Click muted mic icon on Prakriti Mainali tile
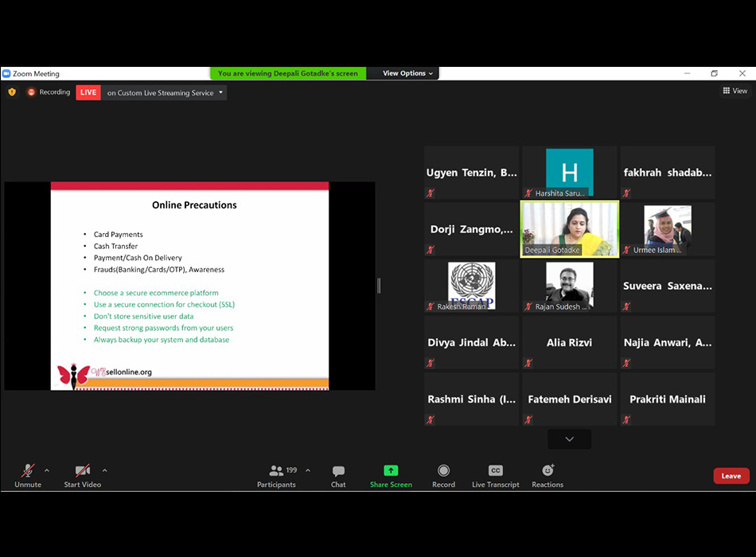 click(626, 419)
